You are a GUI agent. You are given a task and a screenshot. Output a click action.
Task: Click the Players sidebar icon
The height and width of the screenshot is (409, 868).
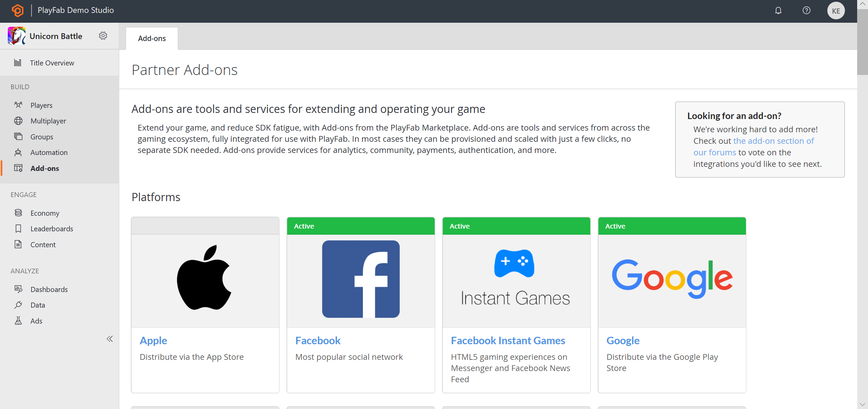18,104
